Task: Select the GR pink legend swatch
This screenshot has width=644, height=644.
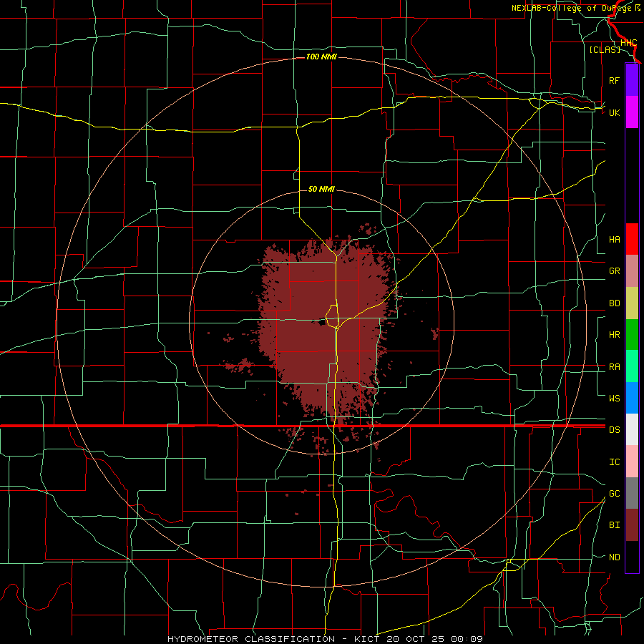Action: (x=632, y=271)
